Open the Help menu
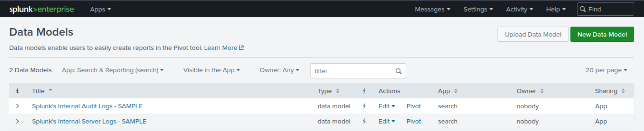The image size is (644, 131). tap(556, 9)
